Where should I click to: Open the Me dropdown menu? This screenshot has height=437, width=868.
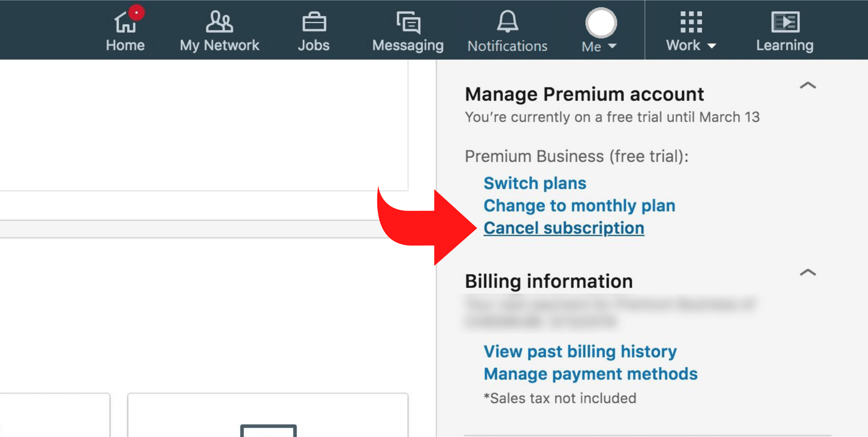click(x=599, y=31)
